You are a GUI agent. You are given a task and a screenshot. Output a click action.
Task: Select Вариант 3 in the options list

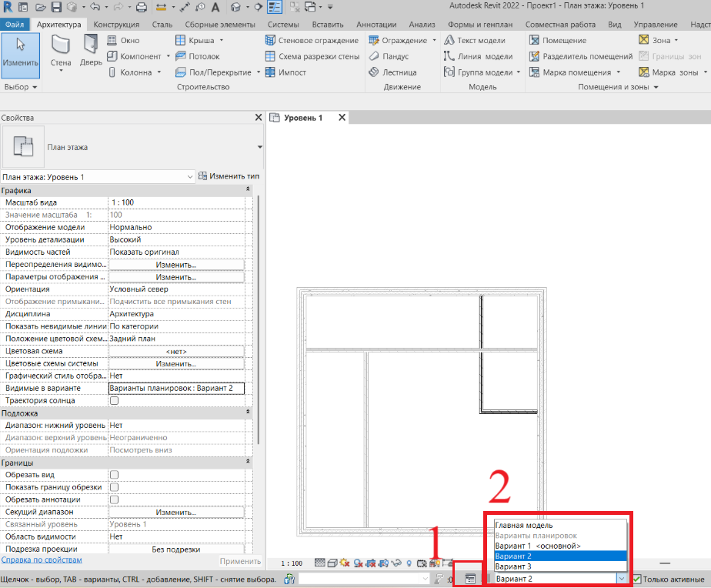(x=560, y=566)
